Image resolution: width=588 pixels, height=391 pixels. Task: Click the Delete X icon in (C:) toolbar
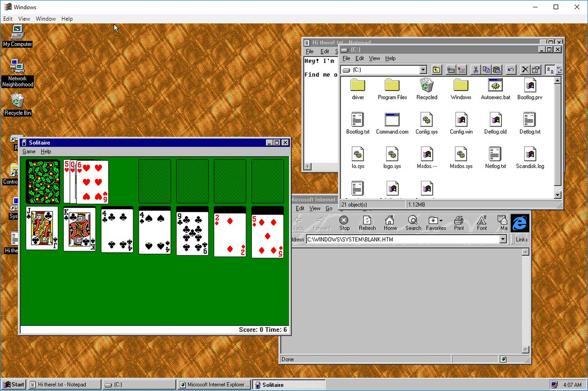click(525, 70)
